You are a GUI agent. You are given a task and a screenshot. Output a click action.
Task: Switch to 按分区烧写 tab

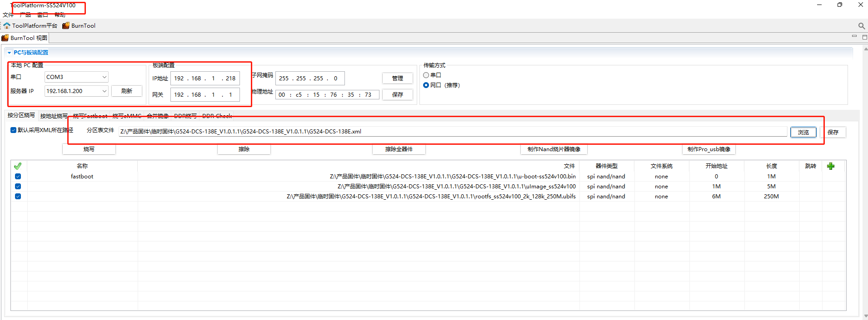tap(21, 115)
